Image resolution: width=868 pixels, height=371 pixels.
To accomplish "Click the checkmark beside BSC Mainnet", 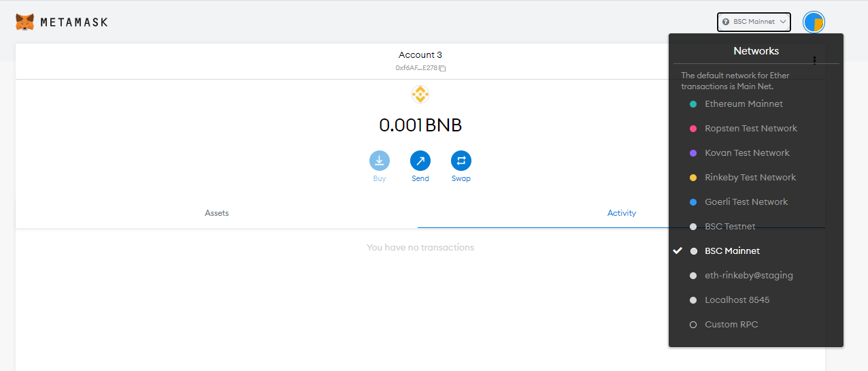I will tap(678, 251).
